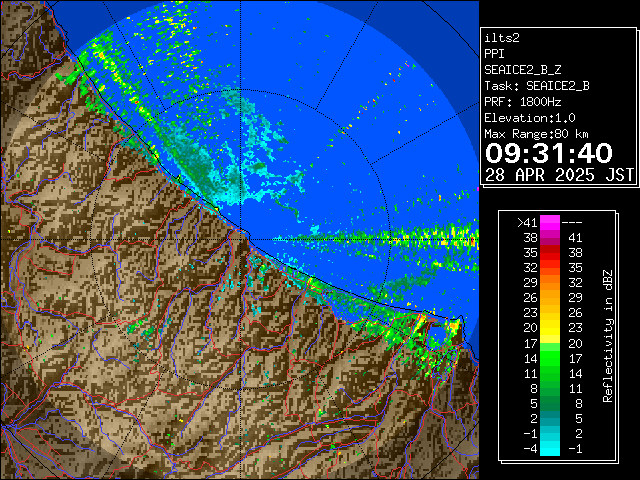Click the radar site name ilts2
640x480 pixels.
tap(502, 38)
